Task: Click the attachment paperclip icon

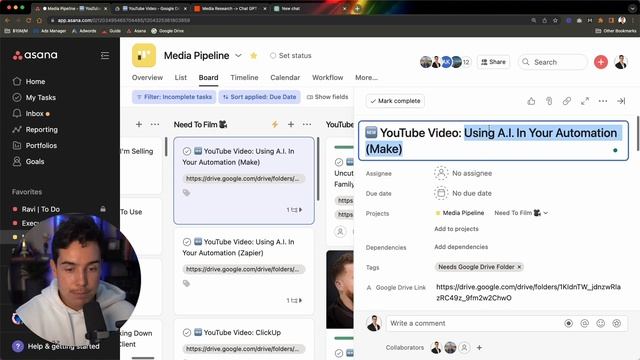Action: (x=549, y=101)
